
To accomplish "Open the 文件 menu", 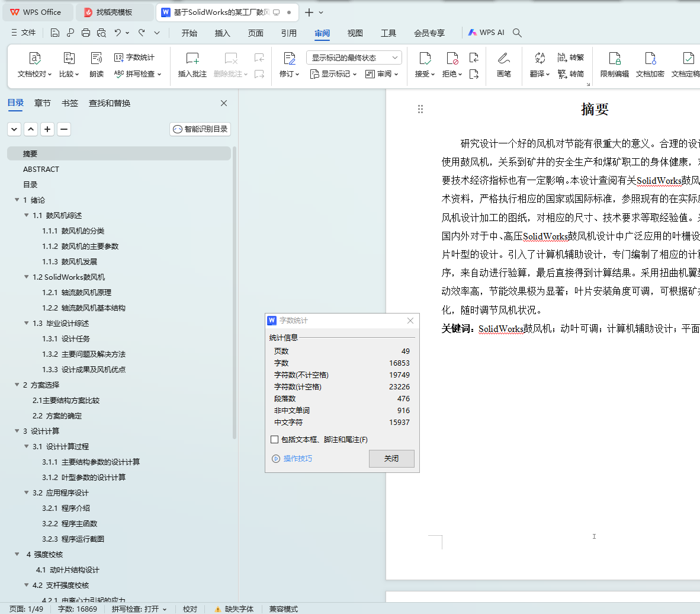I will (23, 33).
